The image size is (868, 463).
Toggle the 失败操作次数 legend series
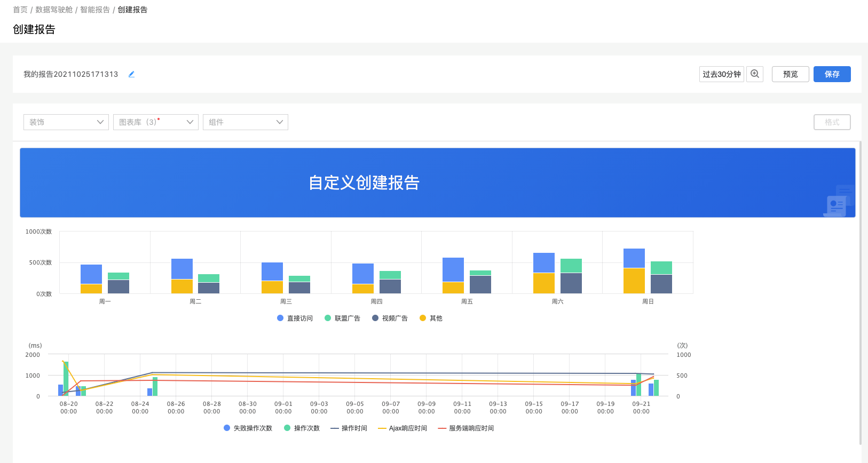click(x=248, y=428)
